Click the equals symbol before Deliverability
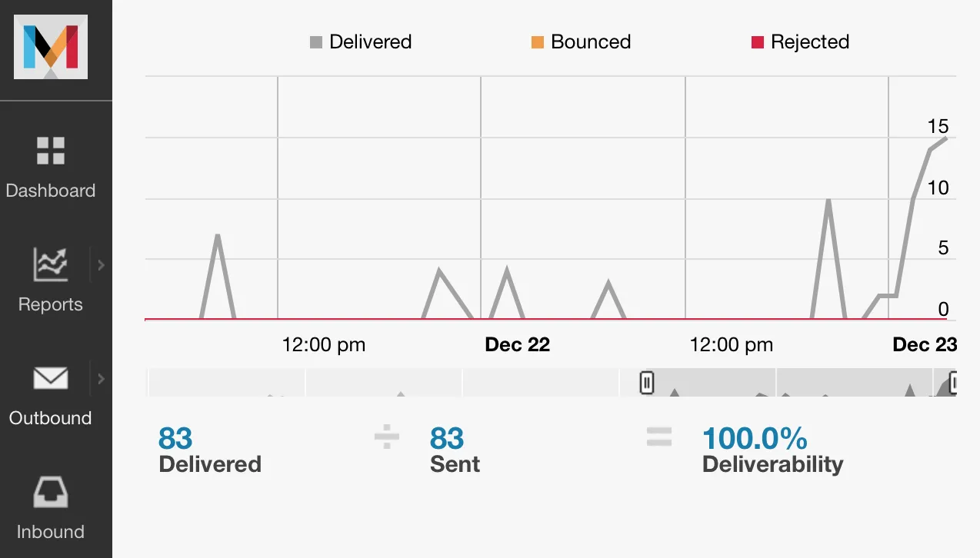 pos(659,437)
